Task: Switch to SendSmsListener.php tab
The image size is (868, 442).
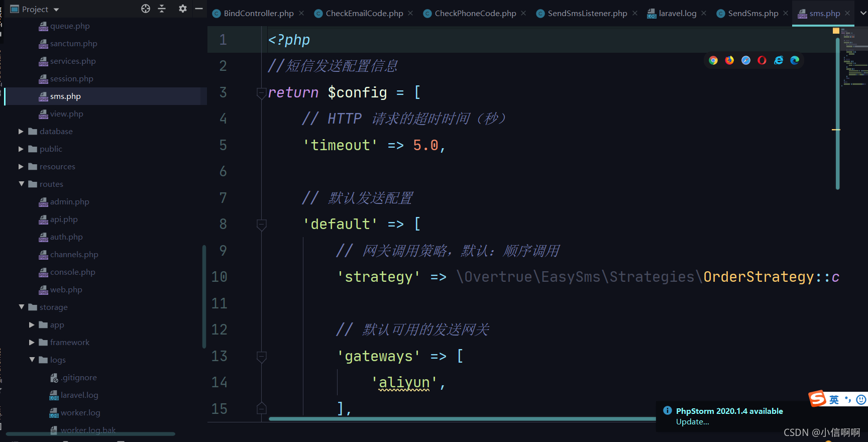Action: tap(582, 14)
